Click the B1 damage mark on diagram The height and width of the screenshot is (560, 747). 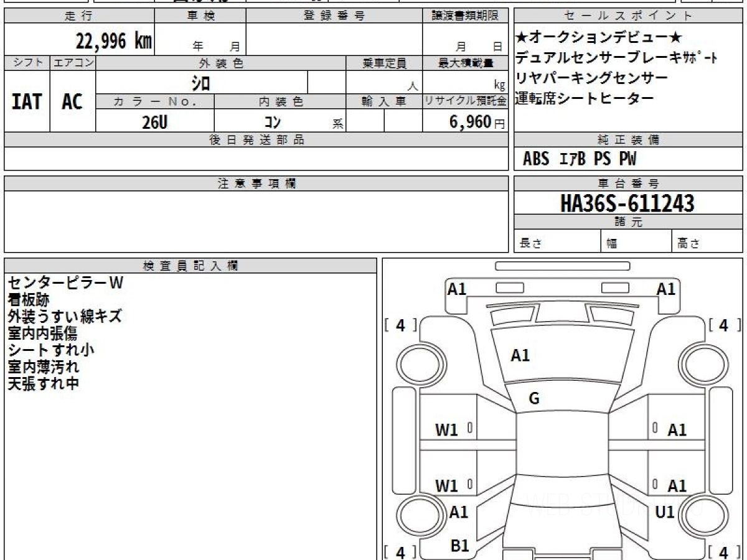pyautogui.click(x=459, y=546)
